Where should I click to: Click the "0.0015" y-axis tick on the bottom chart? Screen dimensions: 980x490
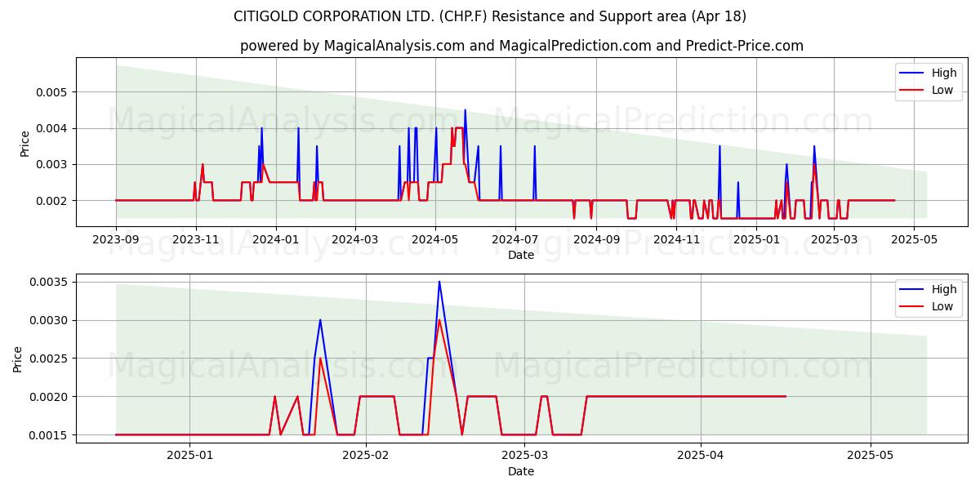(x=48, y=434)
